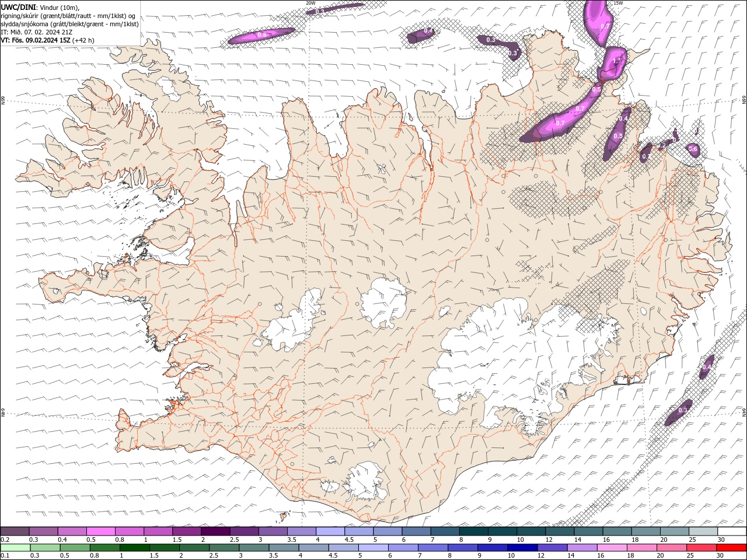Select upper legend swatch labeled 10
Viewport: 747px width, 560px height.
pyautogui.click(x=530, y=531)
